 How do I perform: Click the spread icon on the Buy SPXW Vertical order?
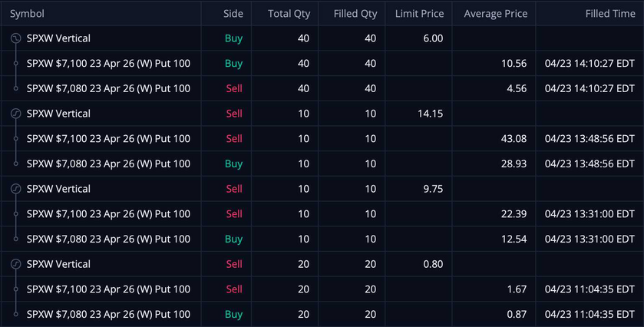click(x=15, y=38)
